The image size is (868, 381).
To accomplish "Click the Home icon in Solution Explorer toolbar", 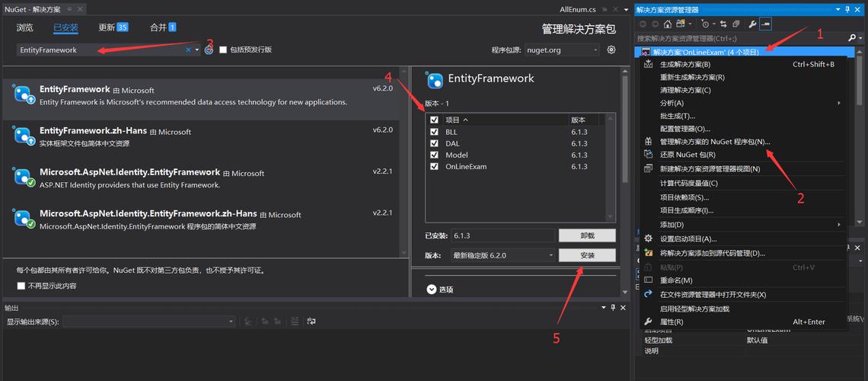I will coord(668,24).
